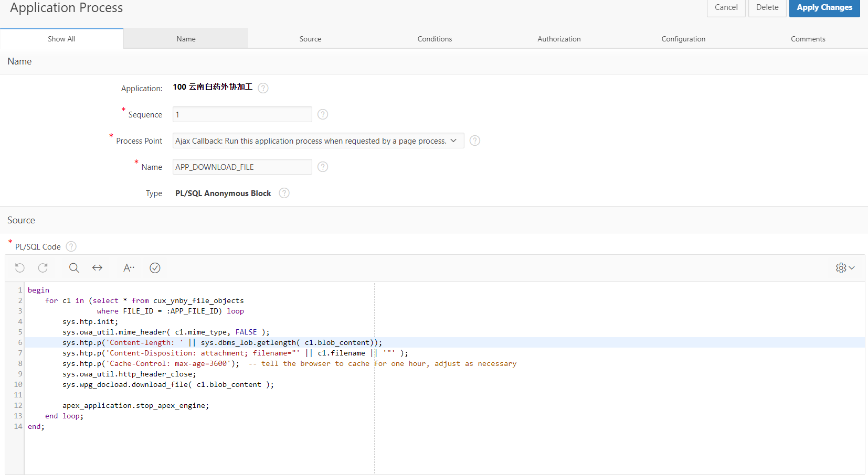The height and width of the screenshot is (475, 868).
Task: Click the Redo icon in the code editor
Action: [x=43, y=267]
